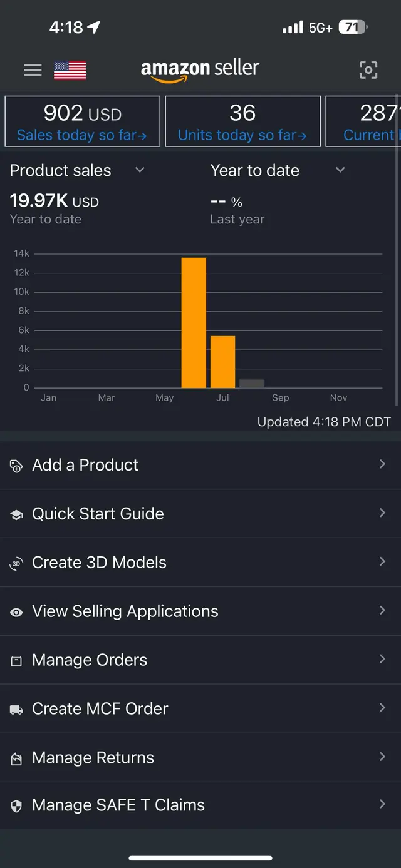Tap the shield icon for SAFE T Claims

[16, 806]
